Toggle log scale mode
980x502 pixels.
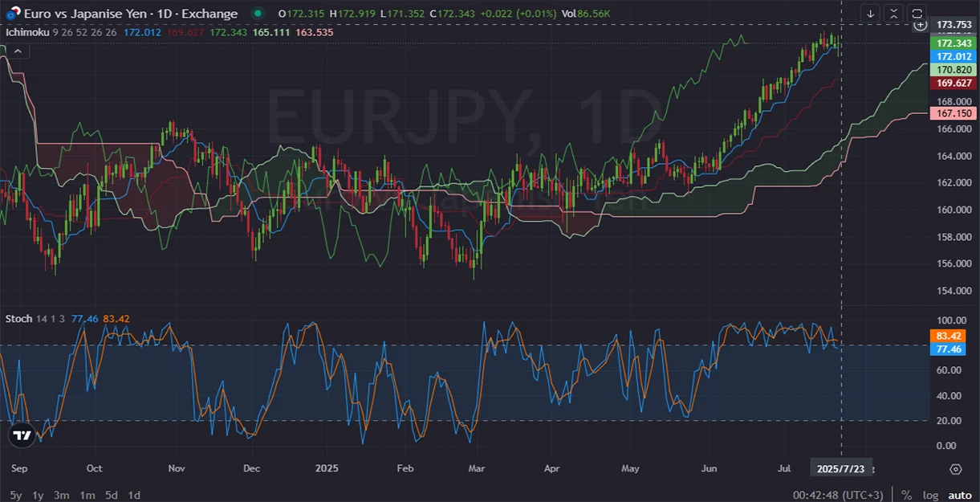click(930, 495)
